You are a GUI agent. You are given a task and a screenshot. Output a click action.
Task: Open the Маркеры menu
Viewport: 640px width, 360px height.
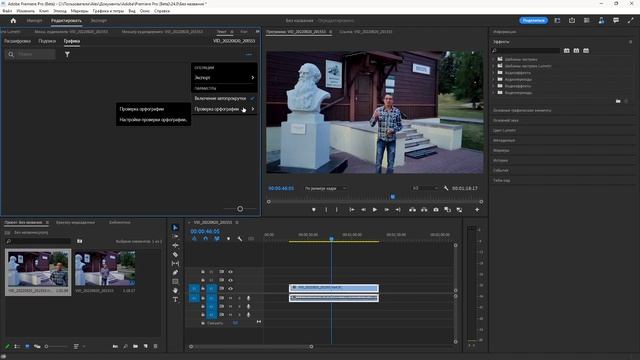pos(79,11)
